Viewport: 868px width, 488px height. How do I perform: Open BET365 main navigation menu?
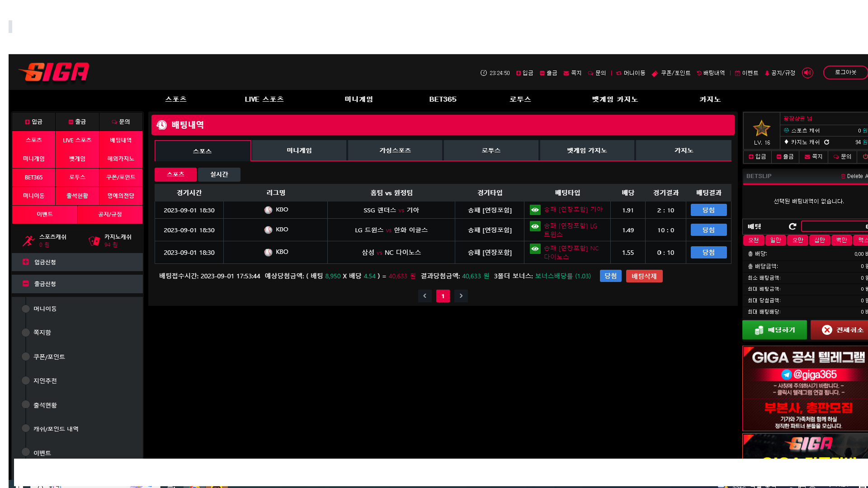point(443,99)
